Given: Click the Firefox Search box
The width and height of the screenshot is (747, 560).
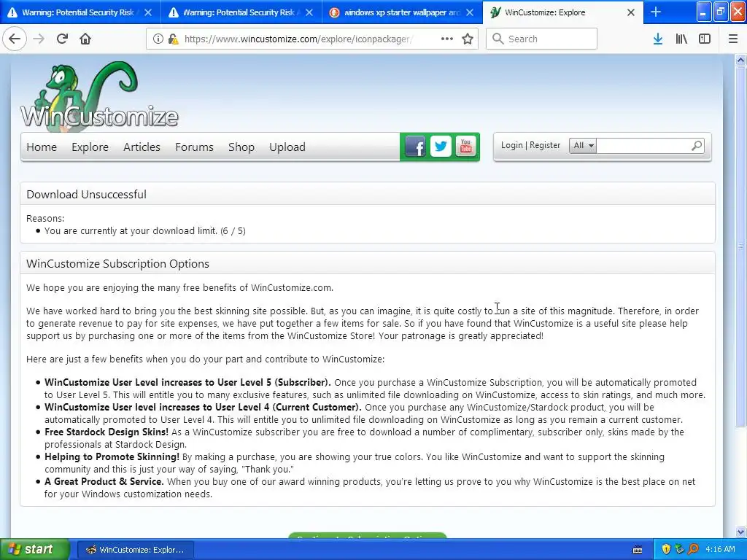Looking at the screenshot, I should click(541, 39).
